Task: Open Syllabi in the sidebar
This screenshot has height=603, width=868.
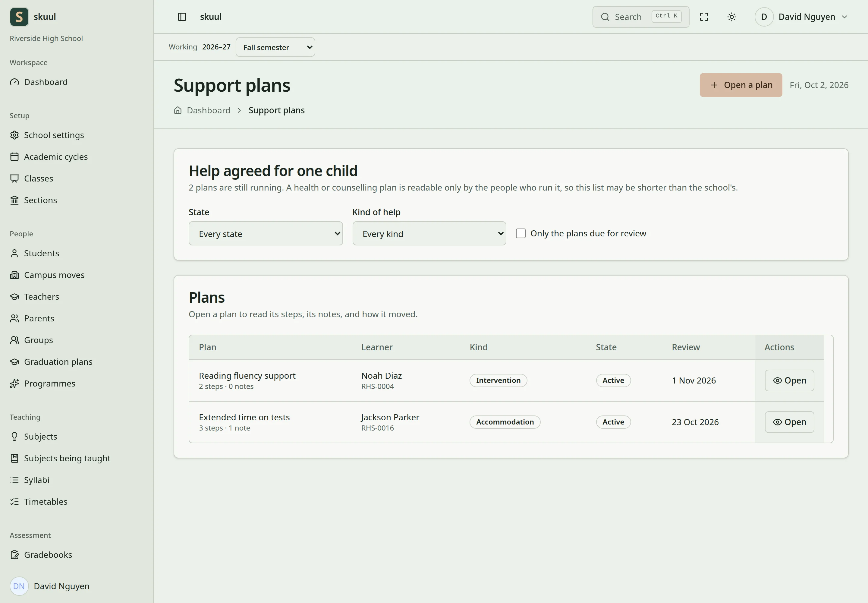Action: [37, 480]
